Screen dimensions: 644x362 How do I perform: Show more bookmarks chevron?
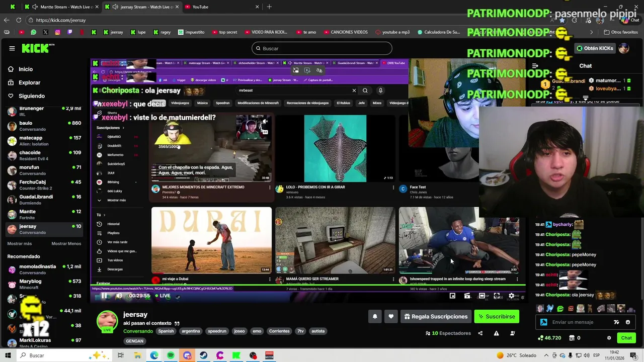point(592,32)
